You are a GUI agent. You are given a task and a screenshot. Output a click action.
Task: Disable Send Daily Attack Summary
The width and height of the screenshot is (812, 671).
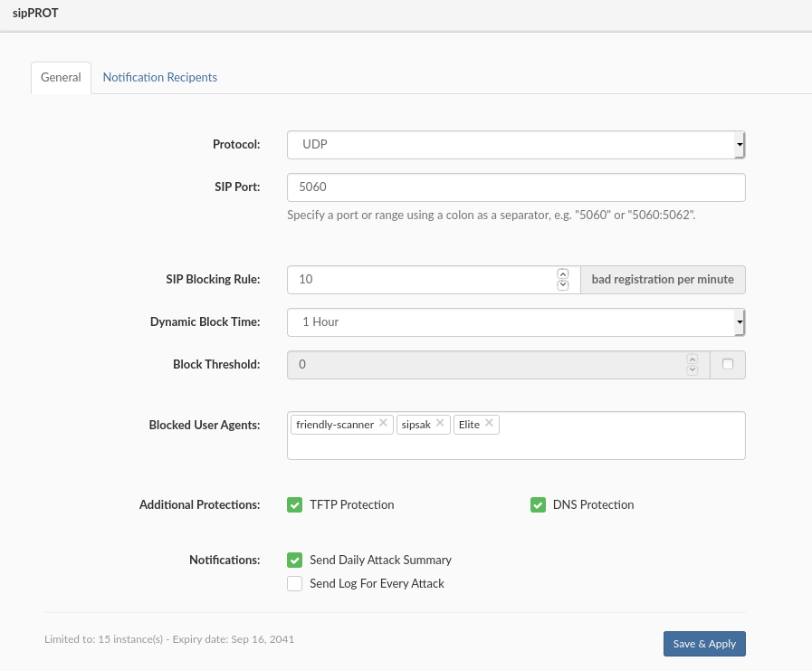pos(294,561)
